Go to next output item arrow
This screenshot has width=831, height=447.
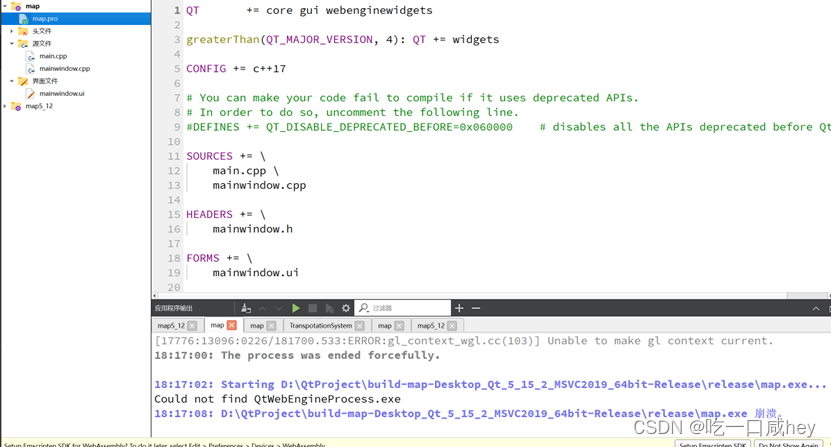click(279, 308)
